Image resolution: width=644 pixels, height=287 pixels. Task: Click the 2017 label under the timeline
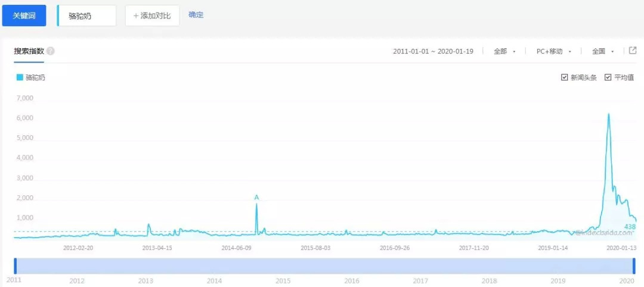pos(420,281)
